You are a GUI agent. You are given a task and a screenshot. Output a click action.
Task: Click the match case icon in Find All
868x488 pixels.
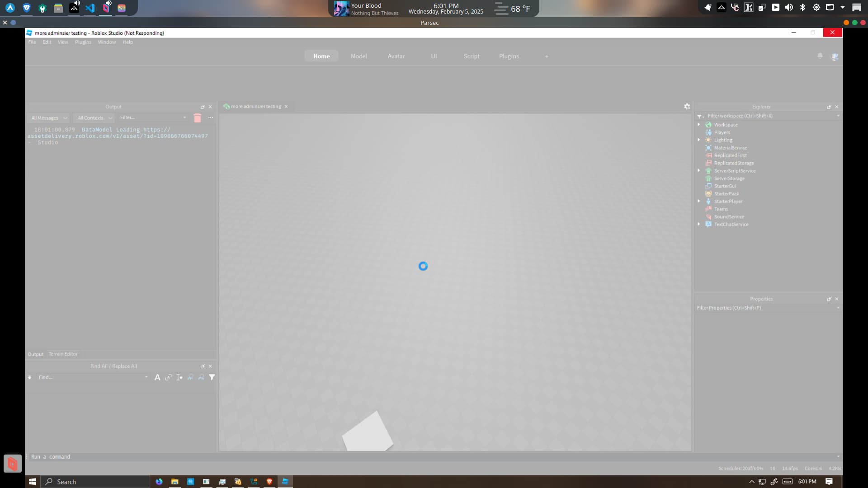157,377
